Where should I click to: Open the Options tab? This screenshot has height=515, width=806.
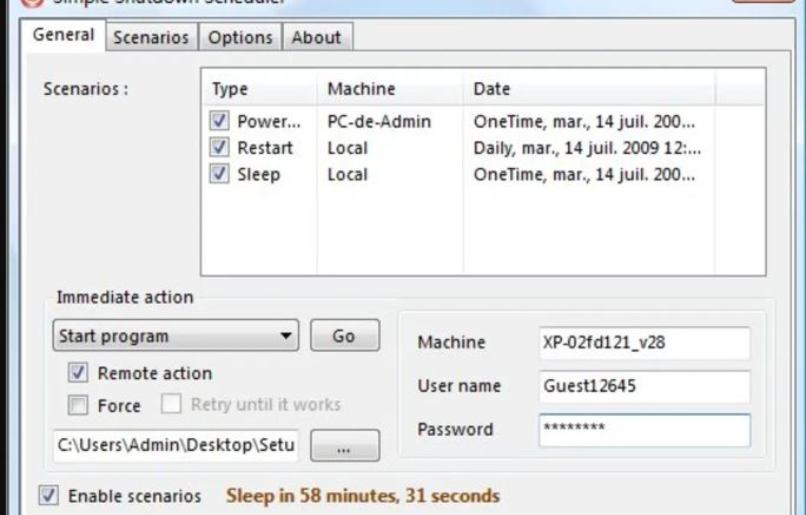tap(240, 37)
